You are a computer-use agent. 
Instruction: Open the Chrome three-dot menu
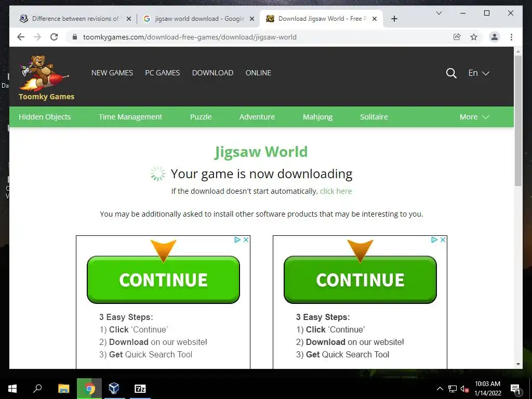tap(511, 37)
